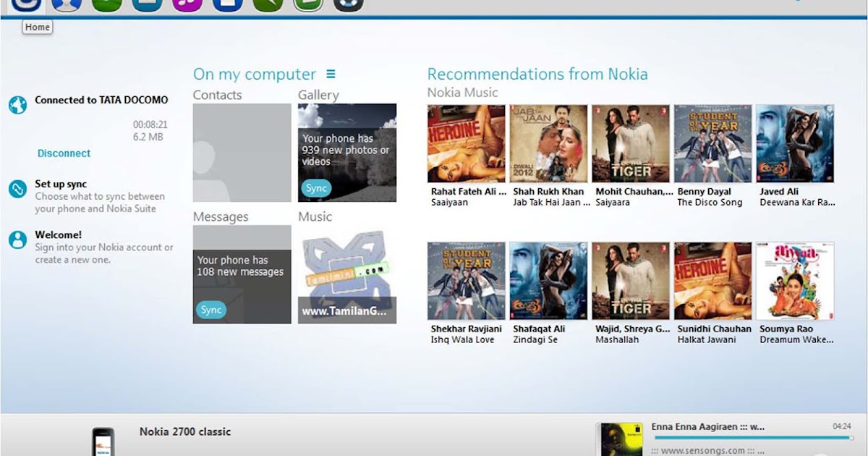This screenshot has width=868, height=456.
Task: Sync the Gallery's 939 new photos
Action: 316,188
